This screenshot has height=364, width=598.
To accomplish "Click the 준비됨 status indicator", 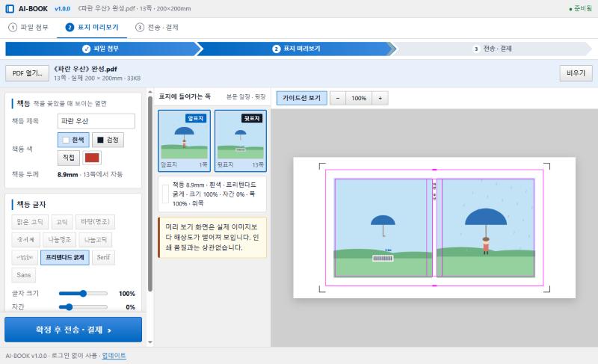I will 581,8.
